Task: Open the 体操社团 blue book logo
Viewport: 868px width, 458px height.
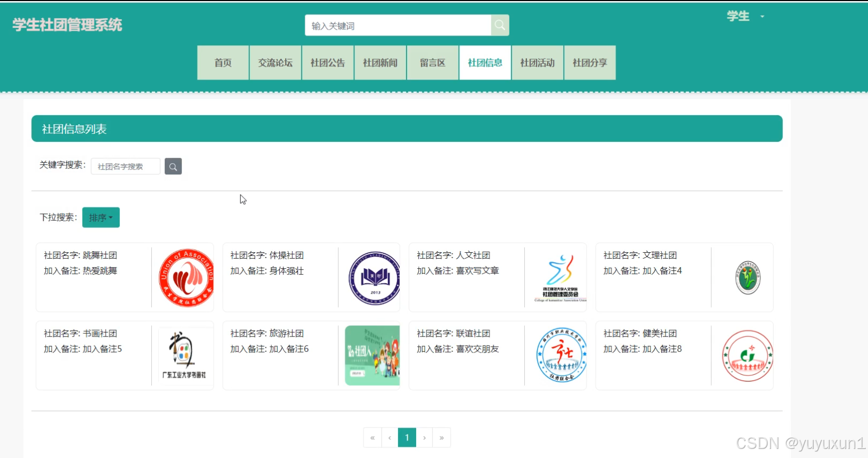Action: click(x=374, y=277)
